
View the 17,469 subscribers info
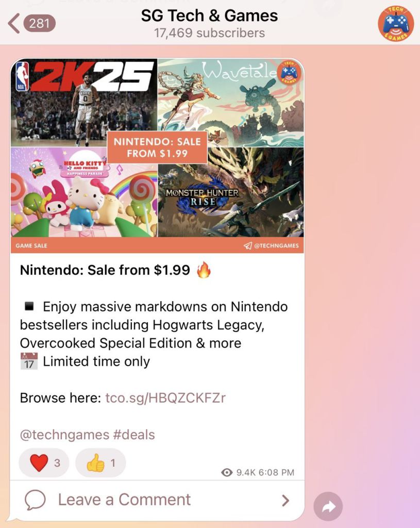tap(209, 33)
